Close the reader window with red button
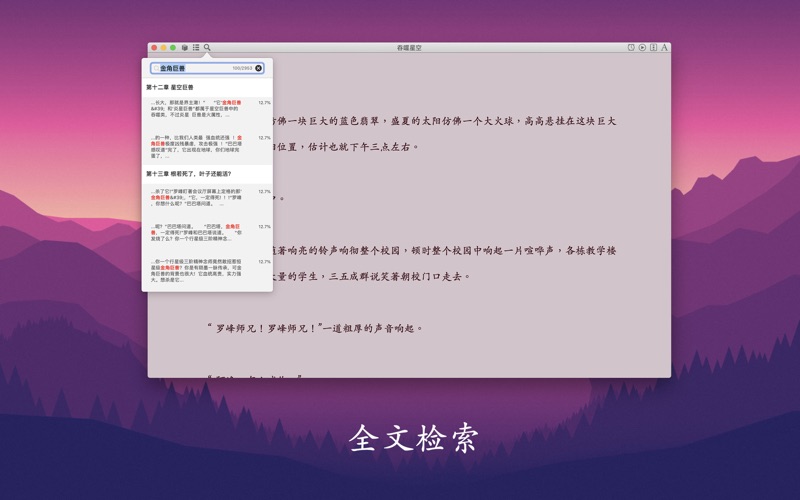The height and width of the screenshot is (500, 800). (154, 47)
